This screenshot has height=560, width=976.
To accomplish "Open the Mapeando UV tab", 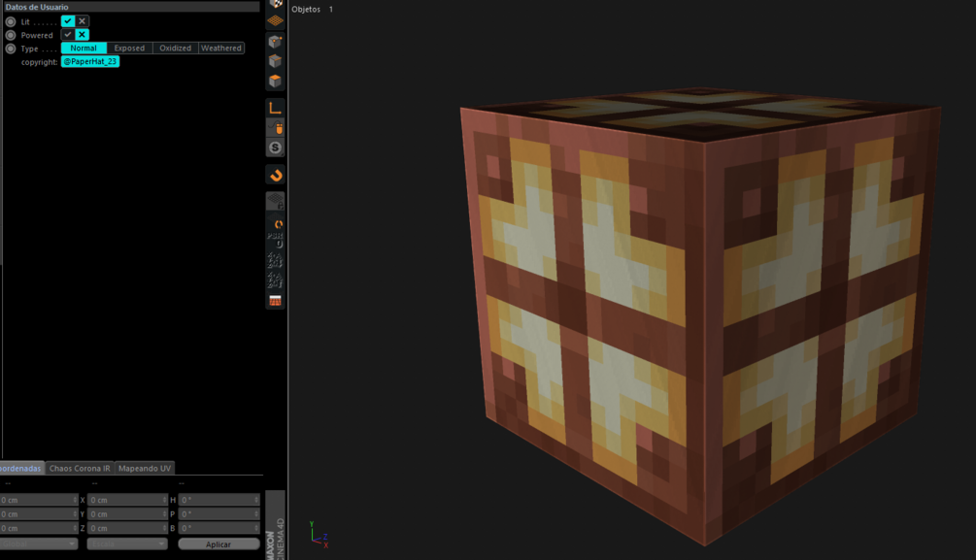I will [145, 468].
